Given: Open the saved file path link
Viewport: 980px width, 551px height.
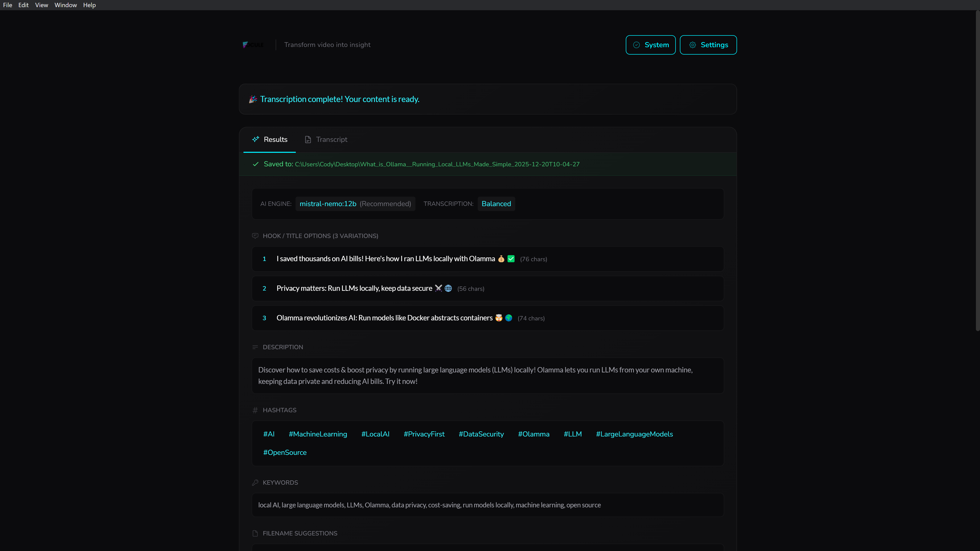Looking at the screenshot, I should tap(437, 164).
